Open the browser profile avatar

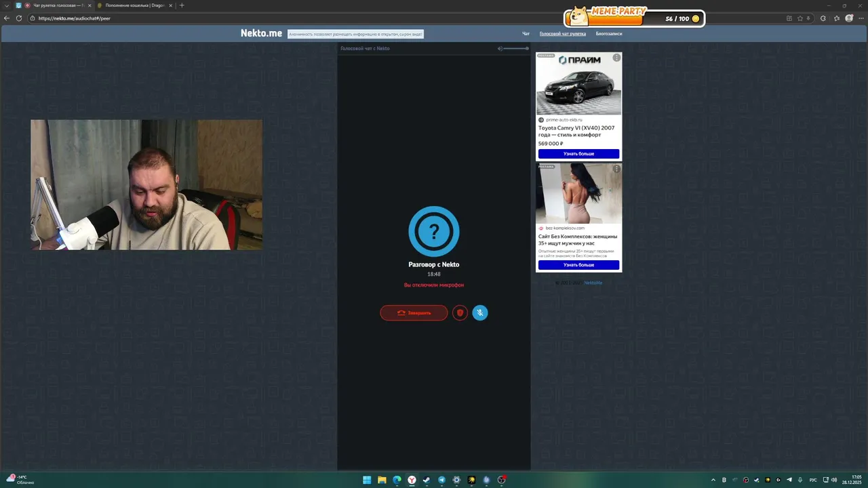[x=849, y=18]
